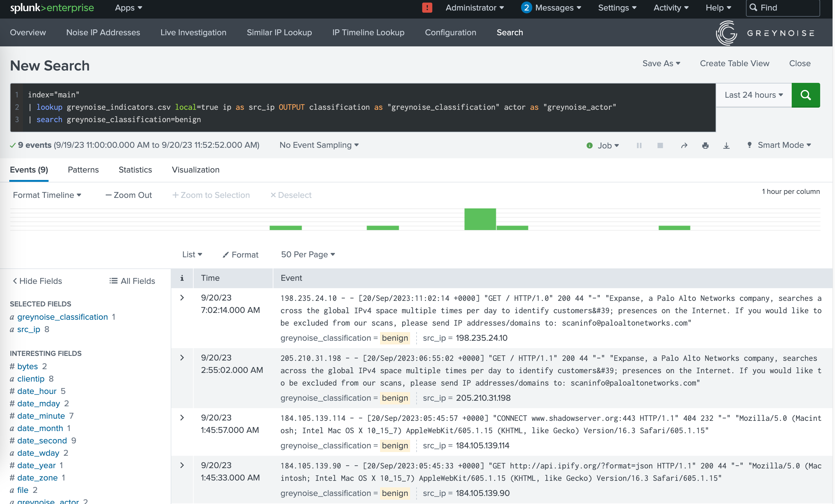Click Create Table View button
This screenshot has height=504, width=835.
(734, 63)
